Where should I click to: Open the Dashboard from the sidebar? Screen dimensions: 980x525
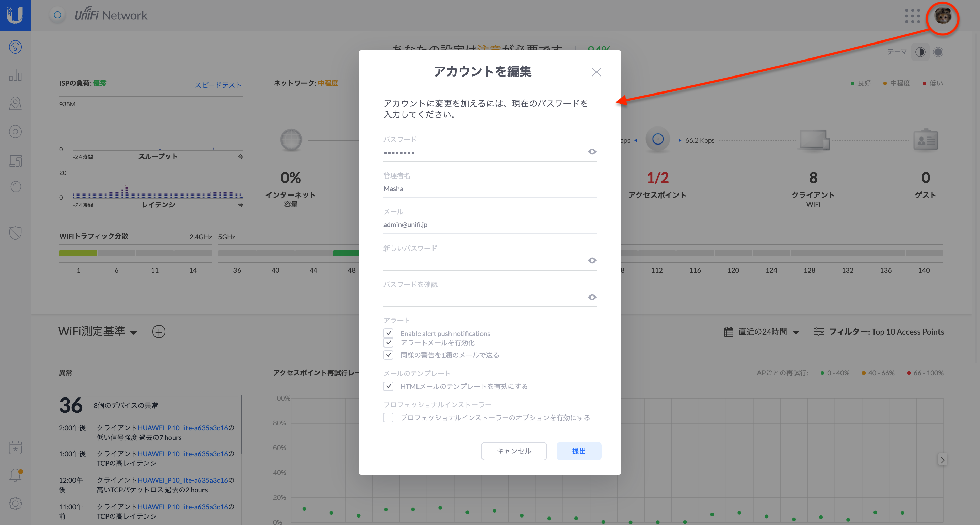[15, 47]
